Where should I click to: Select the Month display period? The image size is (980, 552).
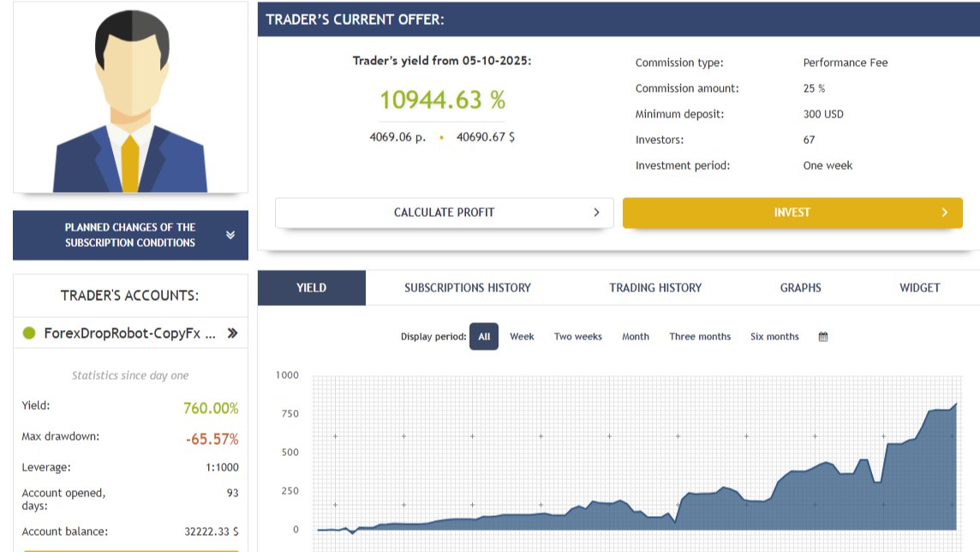[636, 336]
